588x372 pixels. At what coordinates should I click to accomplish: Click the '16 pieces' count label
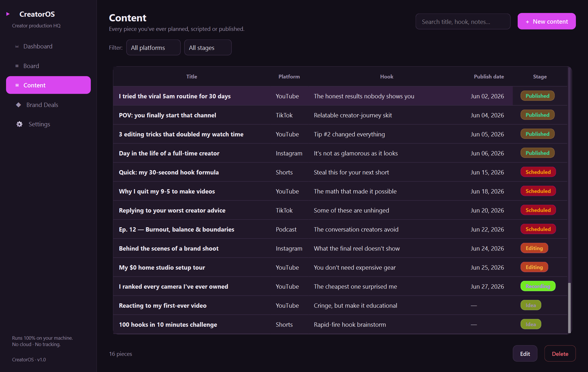(120, 354)
